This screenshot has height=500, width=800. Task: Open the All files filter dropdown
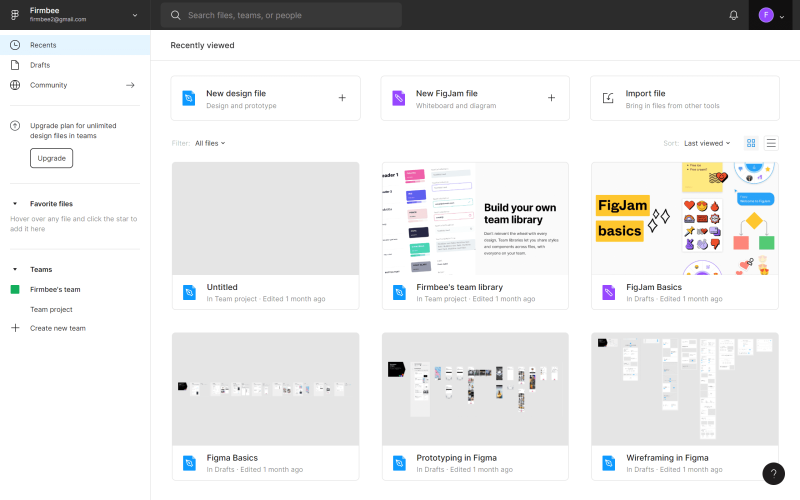click(210, 143)
